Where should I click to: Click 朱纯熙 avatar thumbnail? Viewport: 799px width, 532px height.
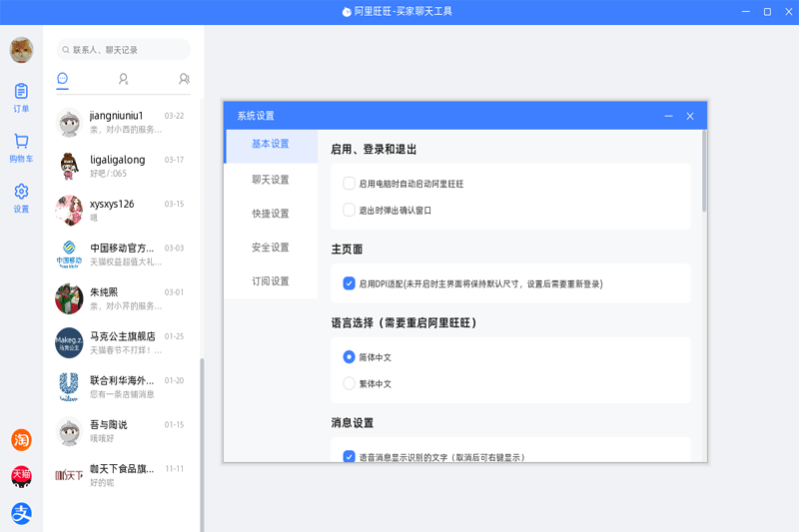pos(69,298)
